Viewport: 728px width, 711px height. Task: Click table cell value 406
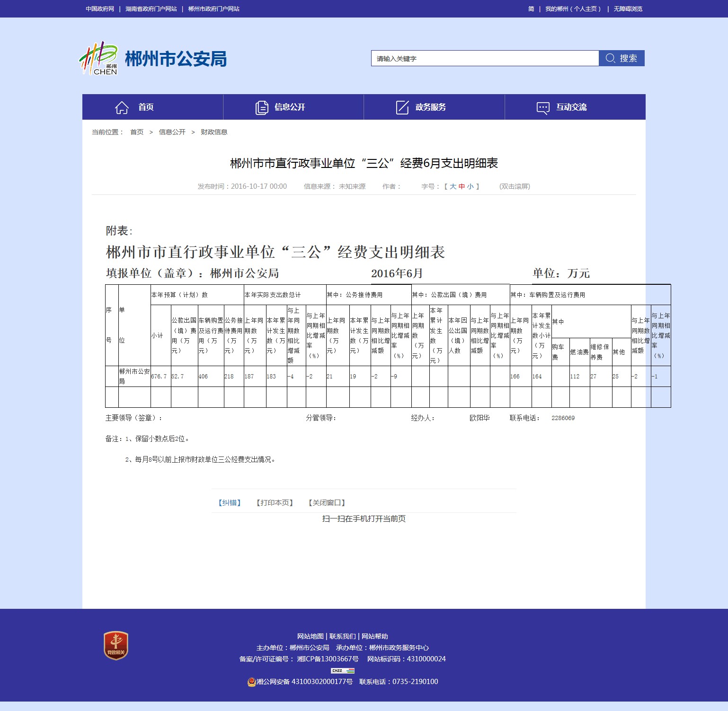click(x=203, y=377)
